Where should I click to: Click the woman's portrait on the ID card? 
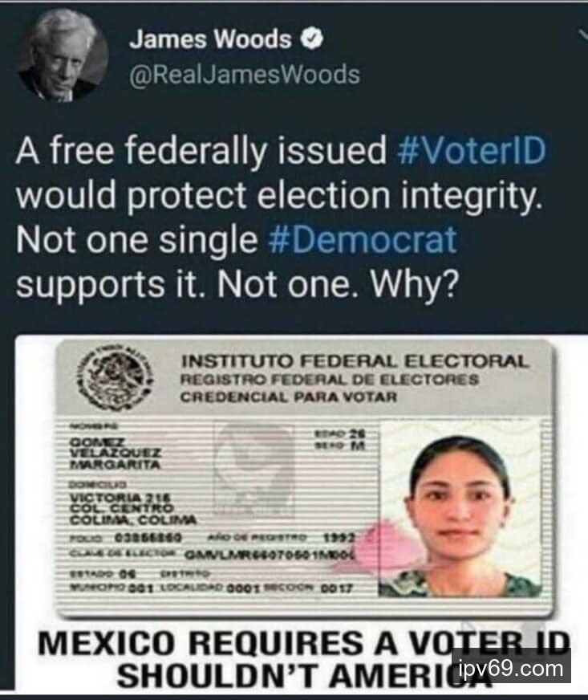click(460, 508)
